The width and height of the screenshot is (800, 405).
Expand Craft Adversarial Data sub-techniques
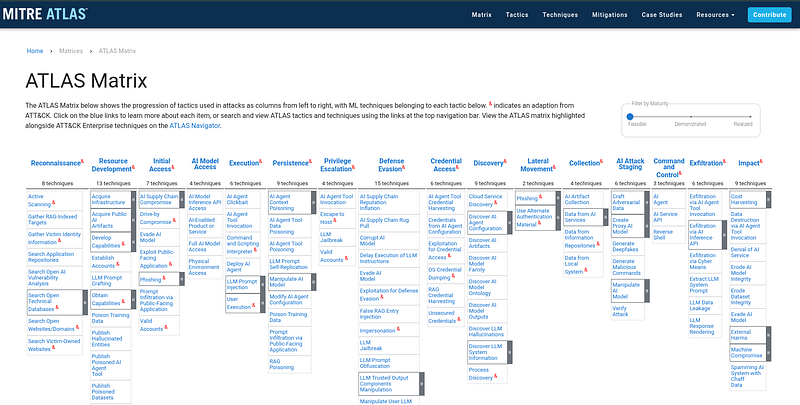tap(647, 202)
